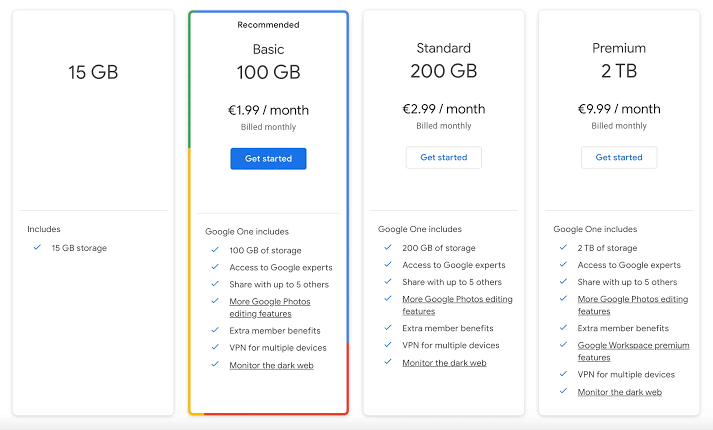Click Get started for Basic 100 GB
Viewport: 713px width, 430px height.
coord(268,159)
